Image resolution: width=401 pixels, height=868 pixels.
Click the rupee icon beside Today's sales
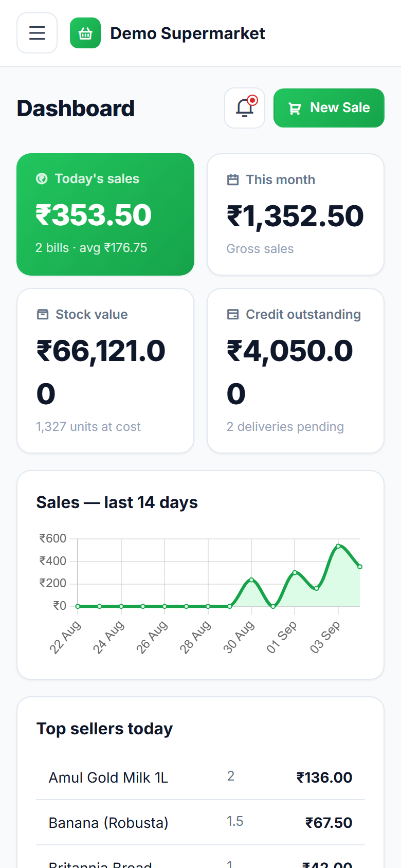(x=42, y=178)
